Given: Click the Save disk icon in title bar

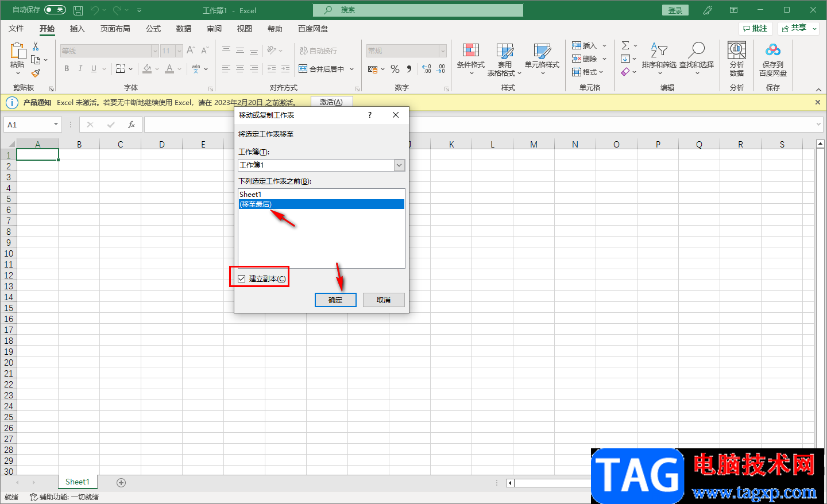Looking at the screenshot, I should pos(78,10).
